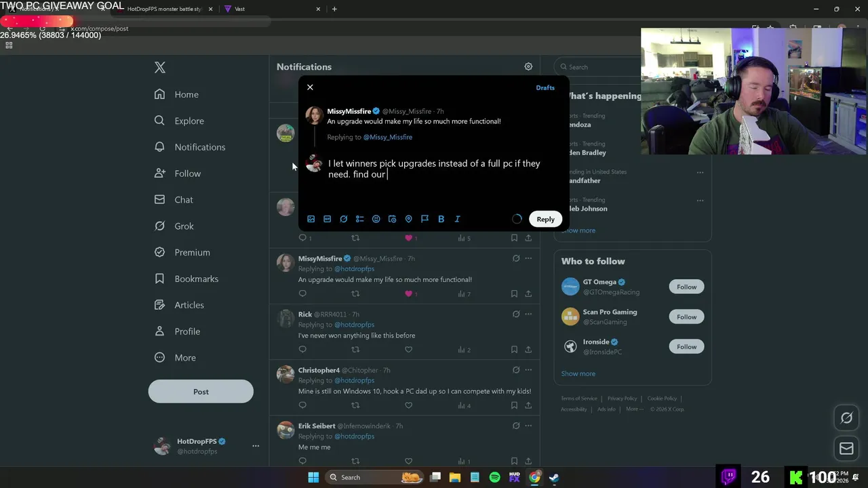This screenshot has height=488, width=868.
Task: Like Christopher4's reply
Action: (408, 405)
